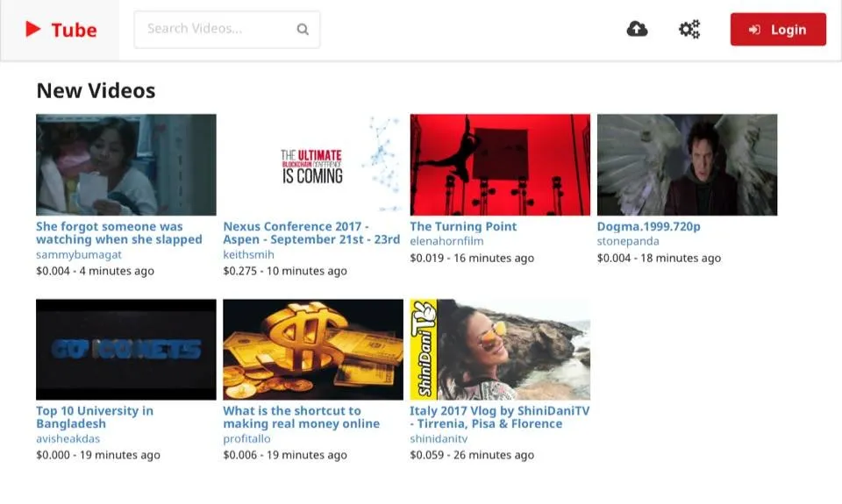Open gold dollar sign video thumbnail
842x504 pixels.
coord(313,350)
